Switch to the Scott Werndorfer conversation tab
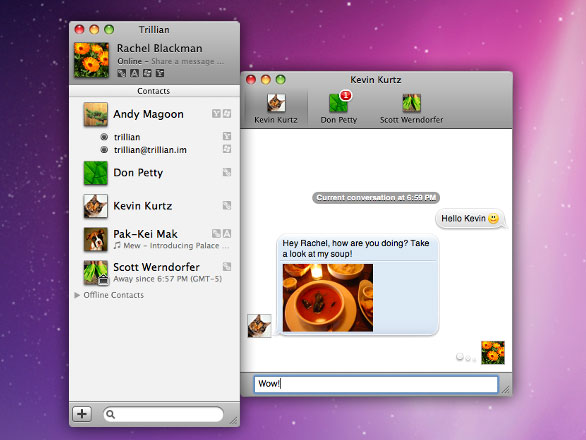 point(411,108)
